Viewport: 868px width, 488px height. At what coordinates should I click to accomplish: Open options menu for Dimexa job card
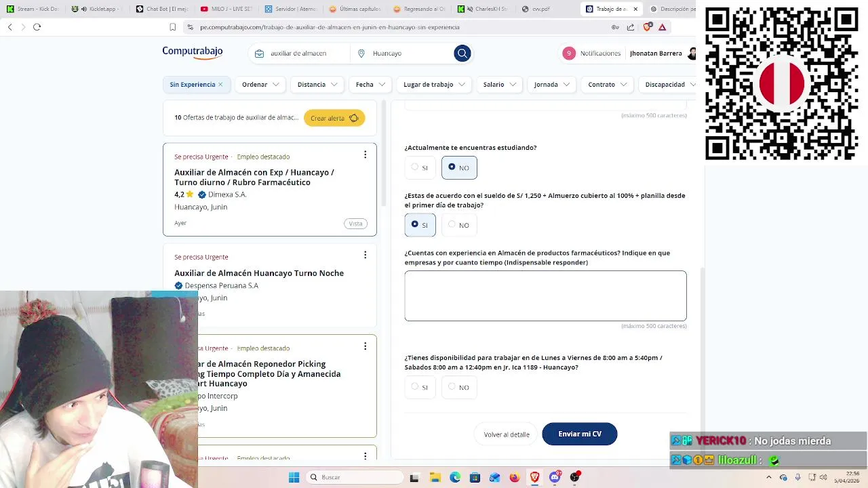click(x=365, y=155)
